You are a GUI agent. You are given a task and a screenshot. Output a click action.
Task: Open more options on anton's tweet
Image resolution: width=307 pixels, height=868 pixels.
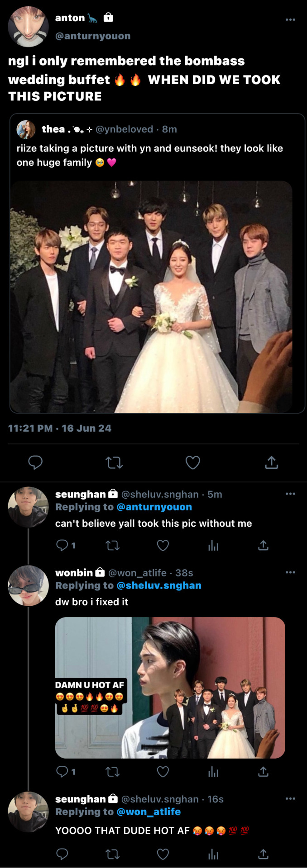pyautogui.click(x=290, y=20)
